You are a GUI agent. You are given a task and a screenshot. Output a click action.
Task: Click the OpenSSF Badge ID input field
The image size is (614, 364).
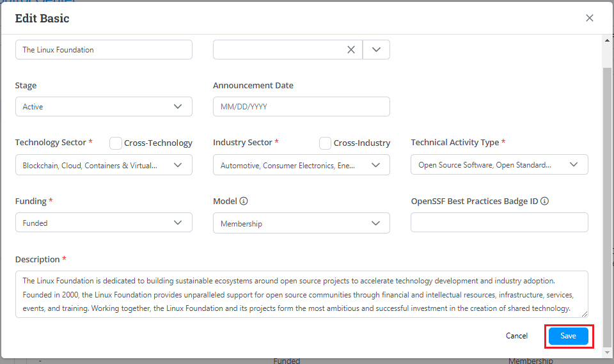tap(499, 223)
